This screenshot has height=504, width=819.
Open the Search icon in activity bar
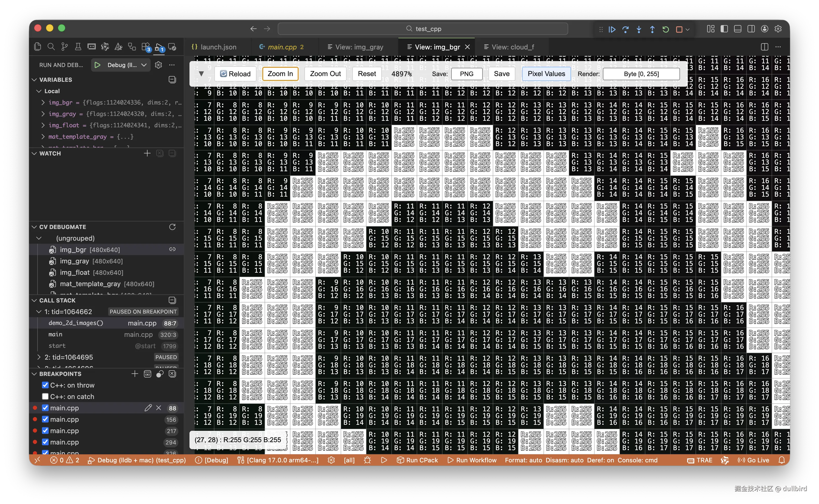tap(51, 47)
